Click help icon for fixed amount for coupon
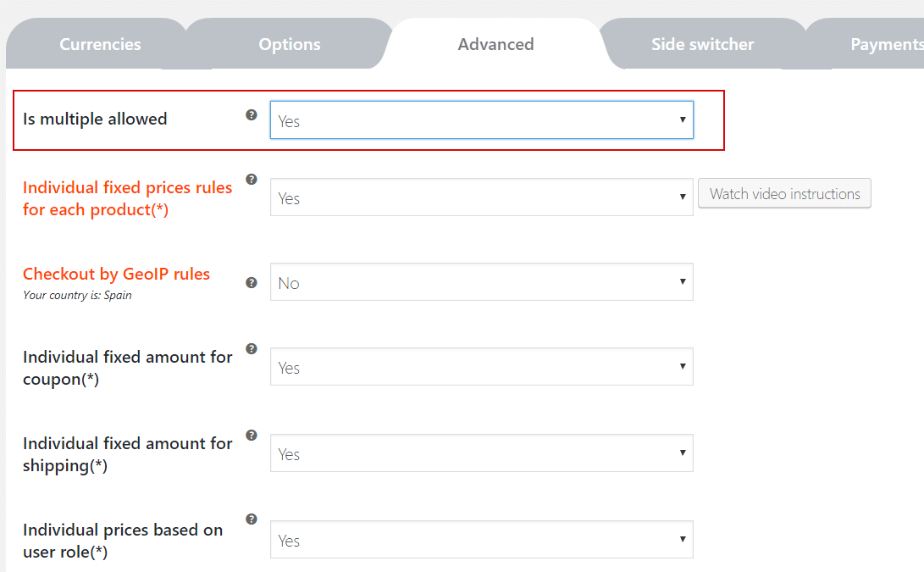924x572 pixels. (252, 348)
